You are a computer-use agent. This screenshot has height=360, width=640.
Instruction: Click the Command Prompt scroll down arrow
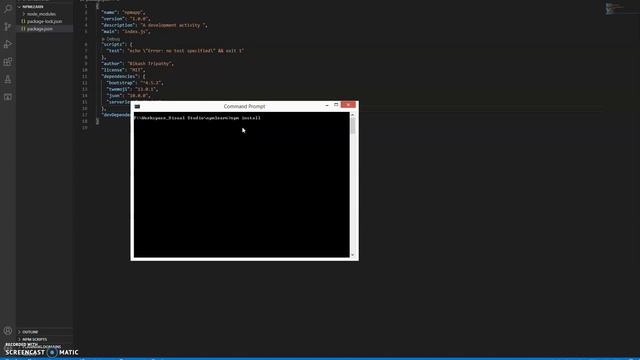(x=353, y=255)
